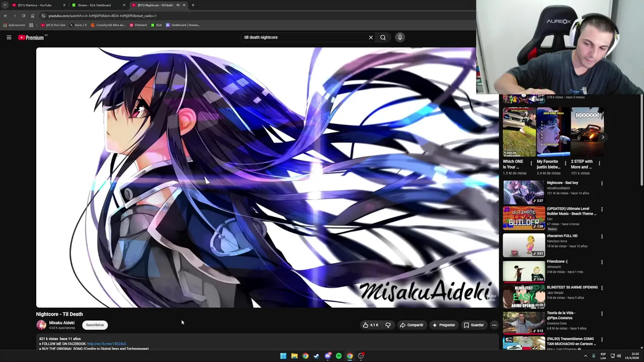Screen dimensions: 644x362
Task: Show next Shorts with the right chevron
Action: 603,137
